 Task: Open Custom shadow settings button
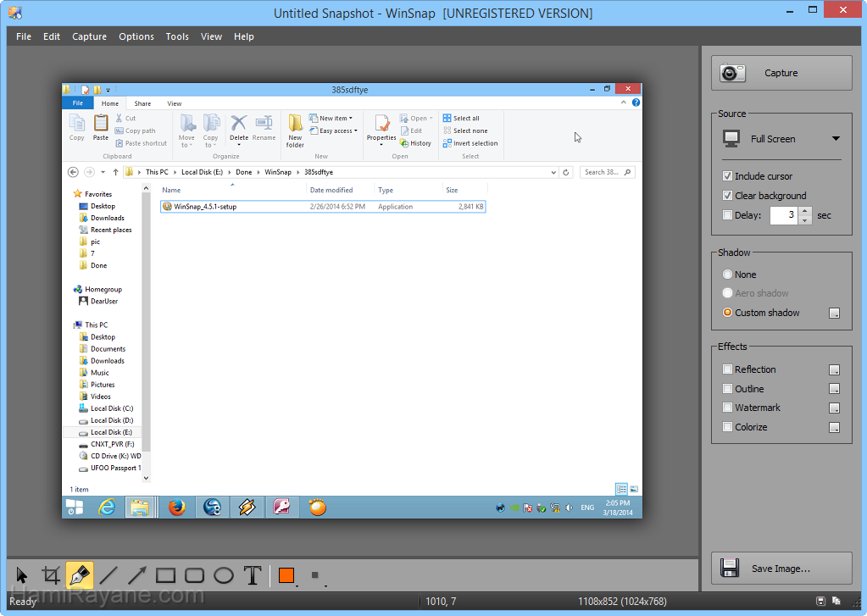pyautogui.click(x=835, y=313)
